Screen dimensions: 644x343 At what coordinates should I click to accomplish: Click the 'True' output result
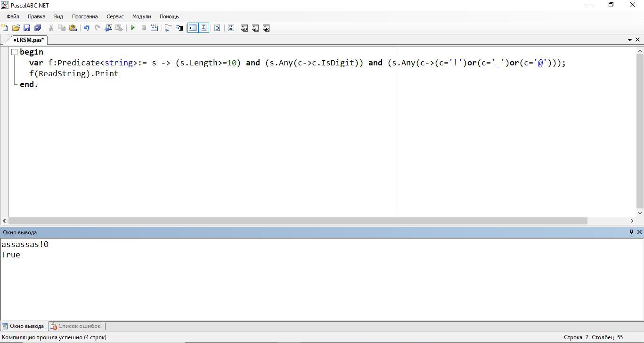(11, 255)
